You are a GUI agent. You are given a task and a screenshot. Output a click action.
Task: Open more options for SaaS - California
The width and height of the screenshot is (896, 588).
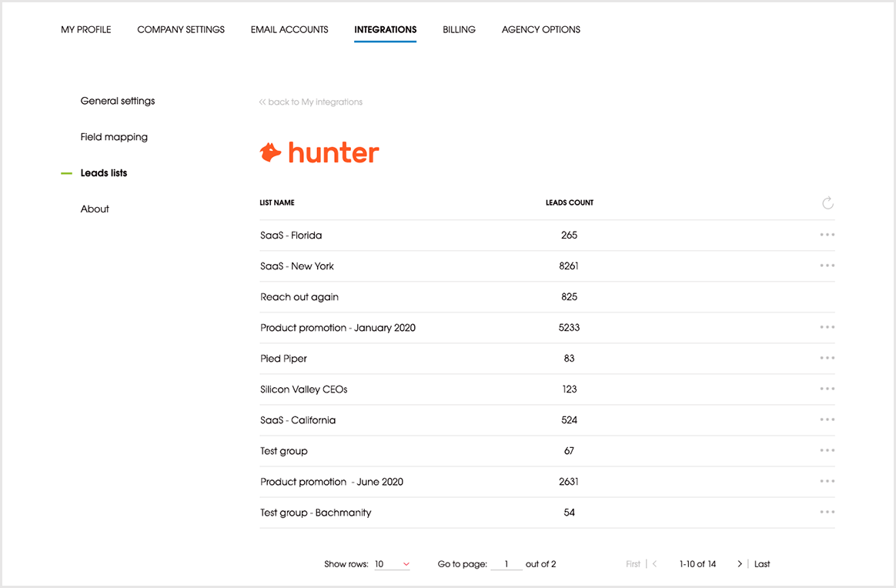[x=827, y=419]
